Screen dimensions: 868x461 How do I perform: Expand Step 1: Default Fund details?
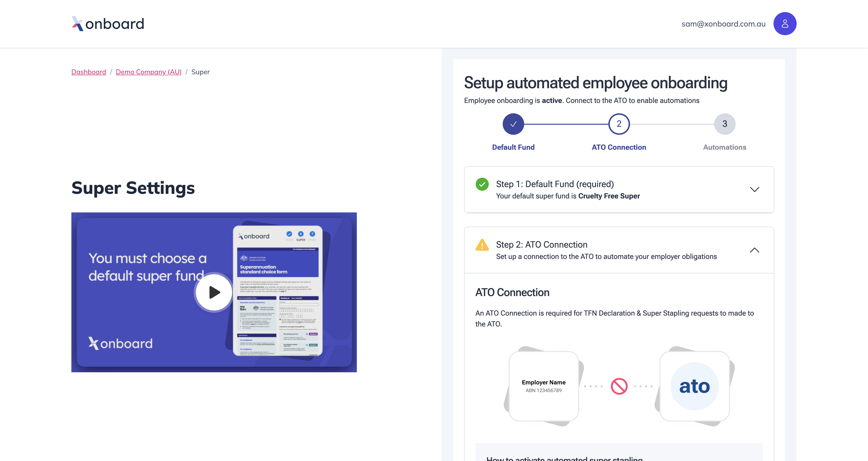(x=755, y=189)
